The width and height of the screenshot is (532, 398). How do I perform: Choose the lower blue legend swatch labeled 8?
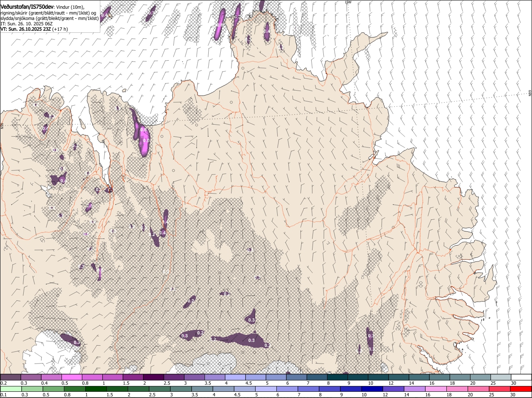click(x=329, y=389)
